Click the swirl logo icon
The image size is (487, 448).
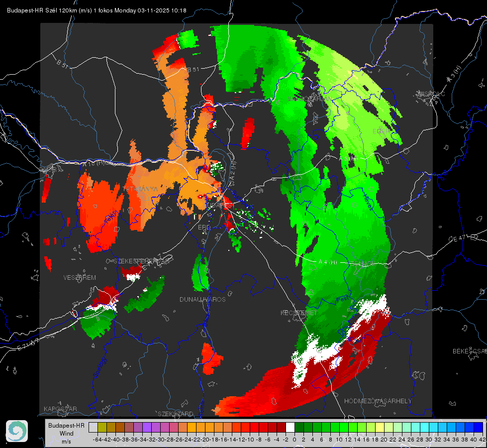(x=17, y=431)
